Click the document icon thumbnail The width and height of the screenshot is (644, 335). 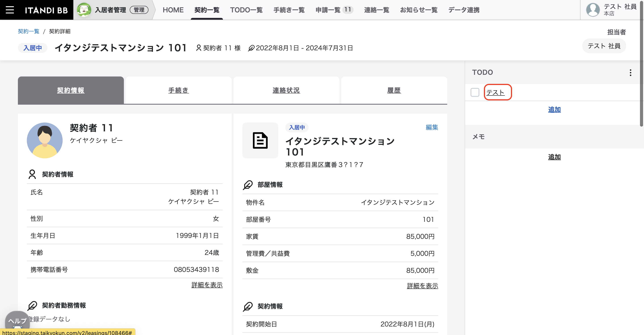coord(260,140)
